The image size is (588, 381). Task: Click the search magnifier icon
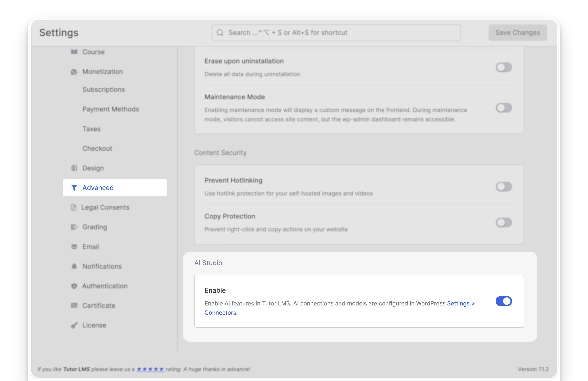220,33
